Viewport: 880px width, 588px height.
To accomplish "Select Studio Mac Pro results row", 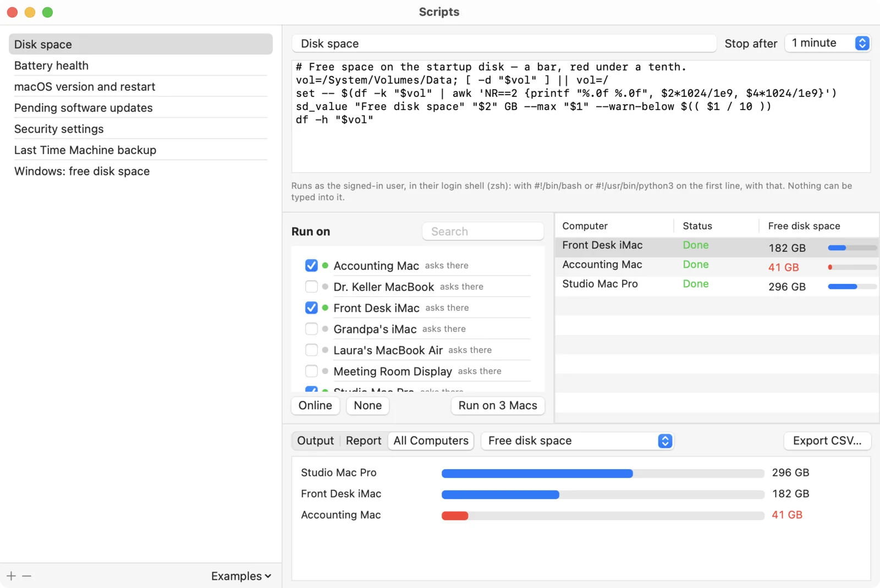I will pos(717,286).
